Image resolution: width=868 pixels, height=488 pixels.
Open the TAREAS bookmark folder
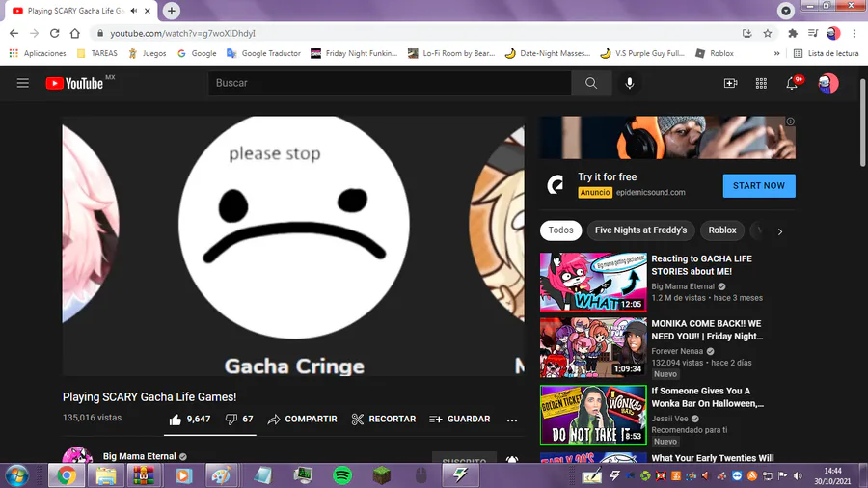pyautogui.click(x=96, y=53)
